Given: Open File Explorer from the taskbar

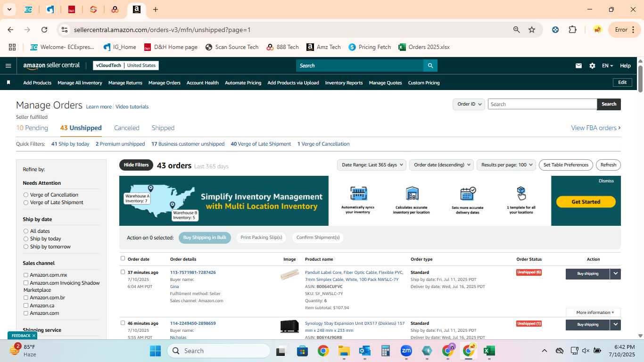Looking at the screenshot, I should tap(344, 351).
